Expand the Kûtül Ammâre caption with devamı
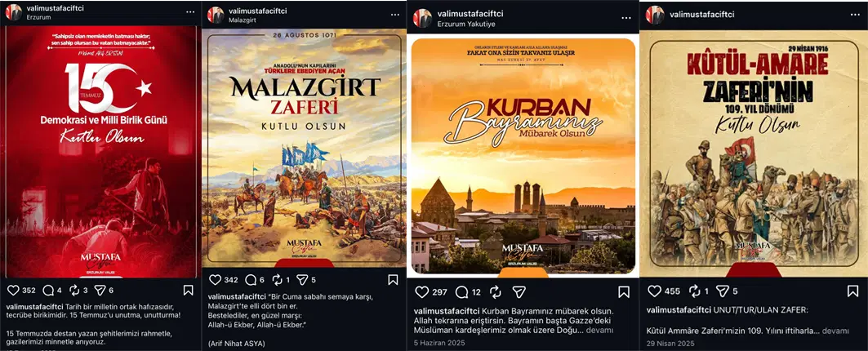 [835, 331]
